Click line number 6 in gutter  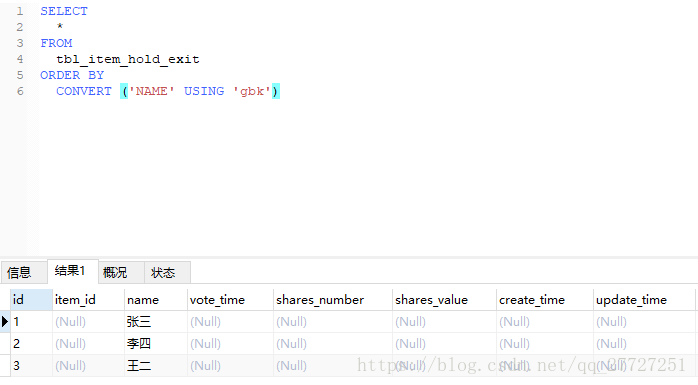coord(20,91)
